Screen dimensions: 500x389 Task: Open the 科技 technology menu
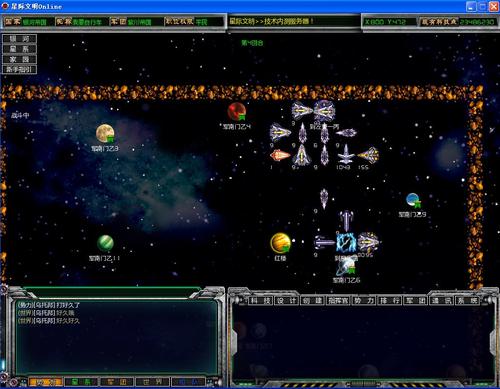coord(261,301)
